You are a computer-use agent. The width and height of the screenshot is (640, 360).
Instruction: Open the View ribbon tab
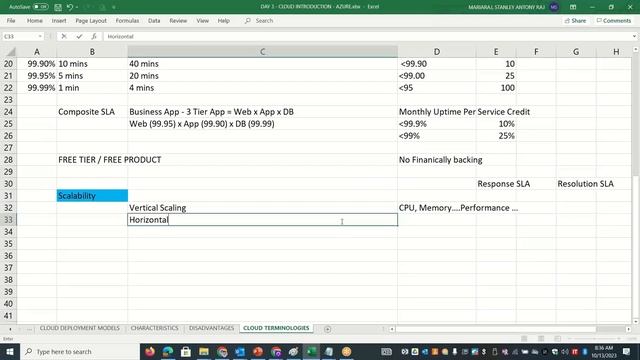coord(202,20)
